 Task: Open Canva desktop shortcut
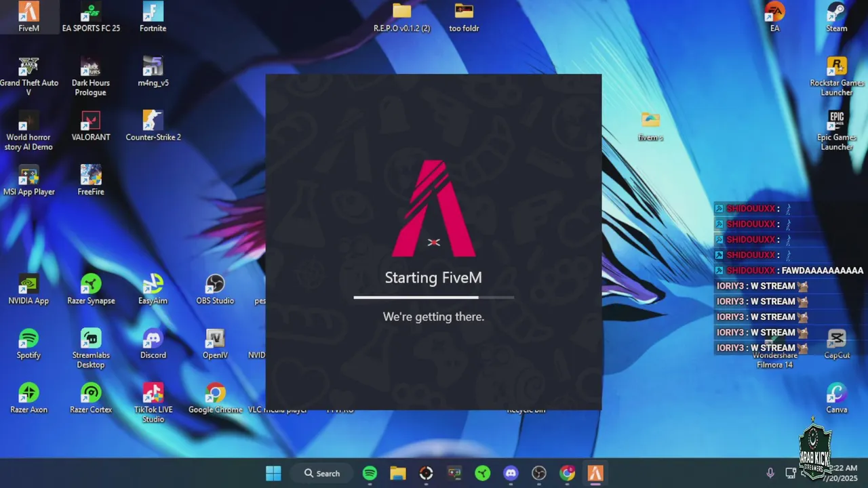837,399
